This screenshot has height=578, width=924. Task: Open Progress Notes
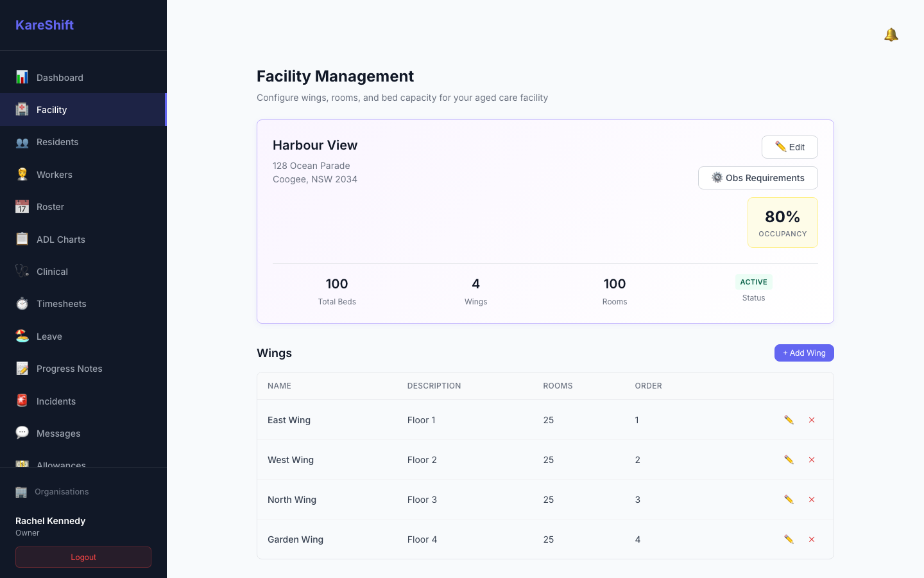[x=83, y=369]
